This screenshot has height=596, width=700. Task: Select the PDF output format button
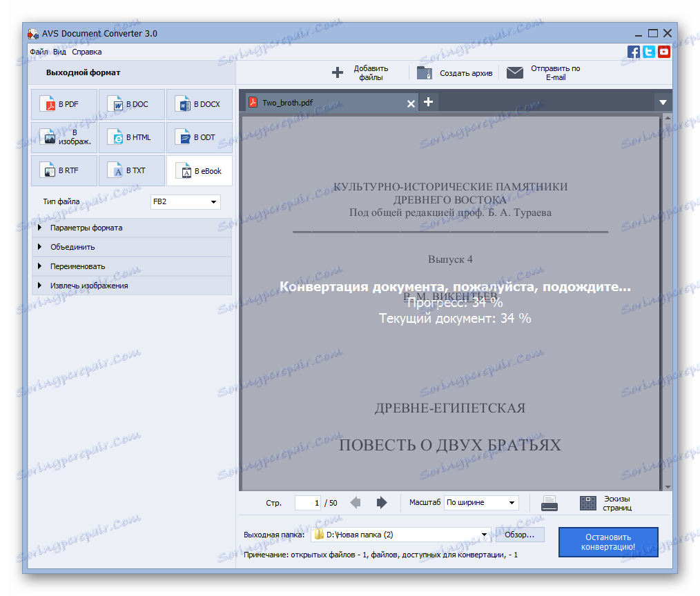click(x=64, y=104)
